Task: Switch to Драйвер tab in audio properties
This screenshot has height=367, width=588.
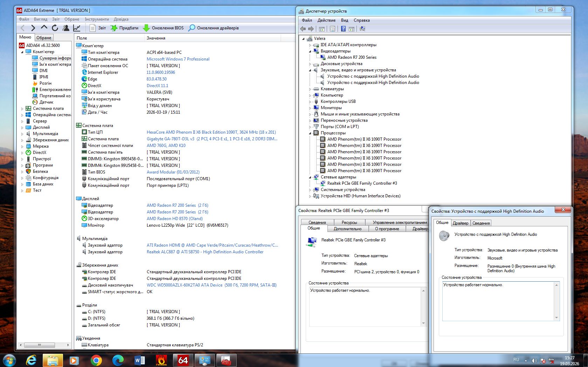Action: tap(461, 223)
